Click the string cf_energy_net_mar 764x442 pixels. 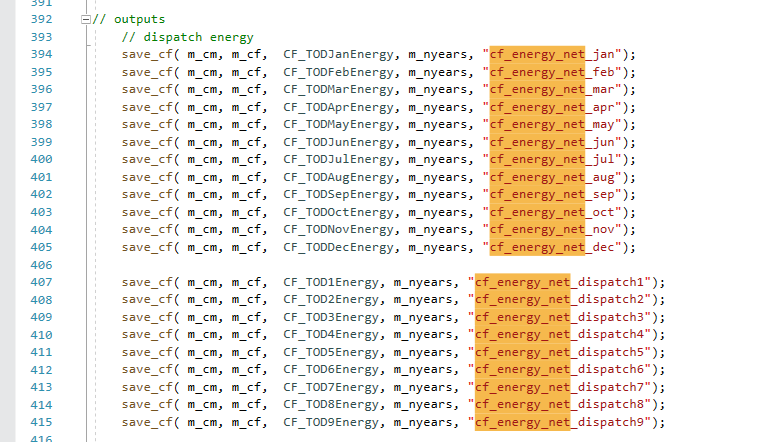(552, 89)
